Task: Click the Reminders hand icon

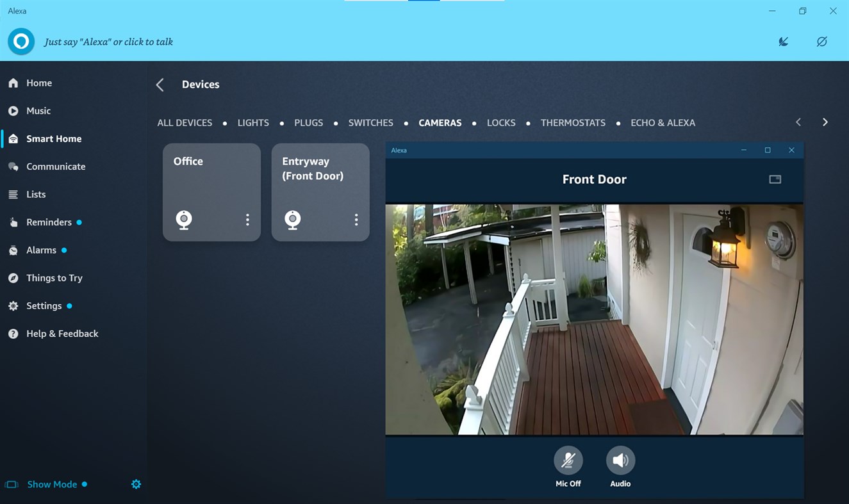Action: pos(13,222)
